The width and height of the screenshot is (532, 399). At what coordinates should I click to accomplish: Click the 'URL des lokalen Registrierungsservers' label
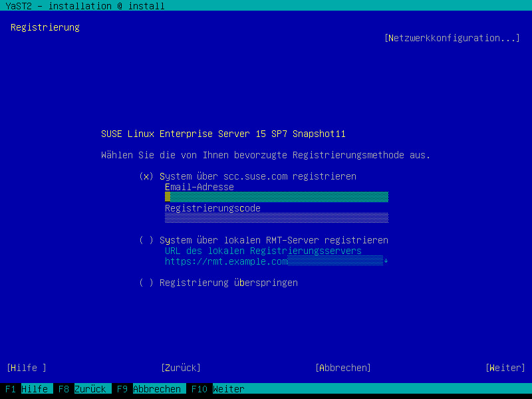point(263,251)
